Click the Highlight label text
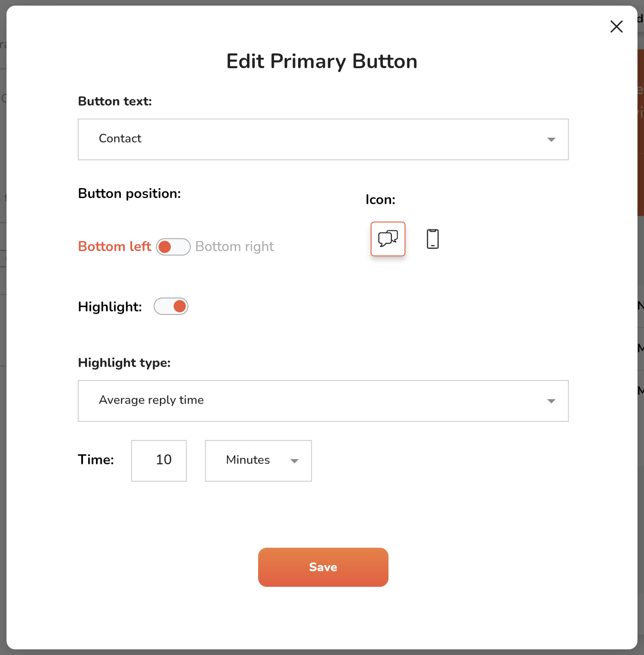 point(110,307)
